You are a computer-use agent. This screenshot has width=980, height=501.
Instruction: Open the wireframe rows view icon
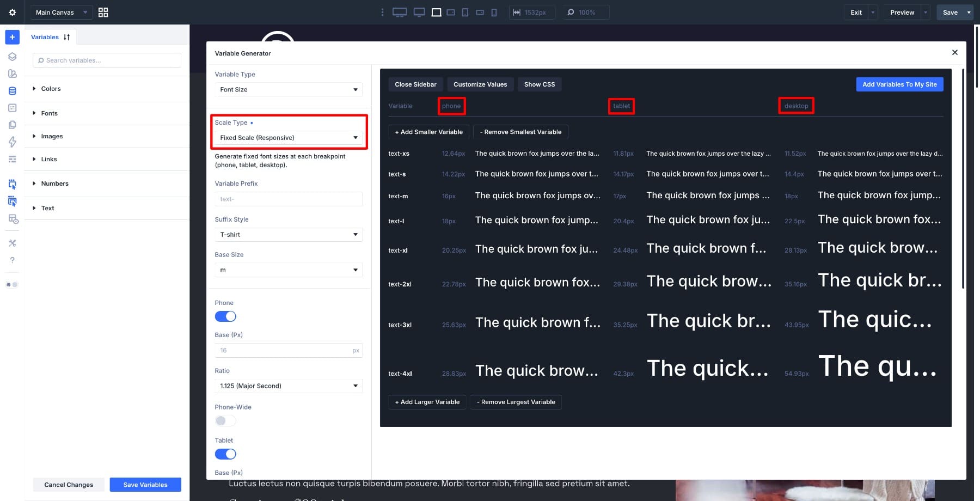pos(12,159)
